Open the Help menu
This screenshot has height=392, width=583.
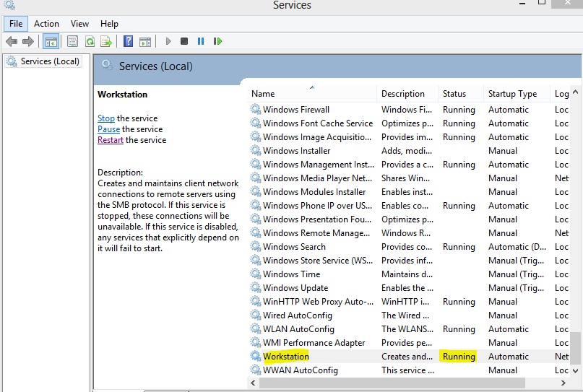pos(109,24)
